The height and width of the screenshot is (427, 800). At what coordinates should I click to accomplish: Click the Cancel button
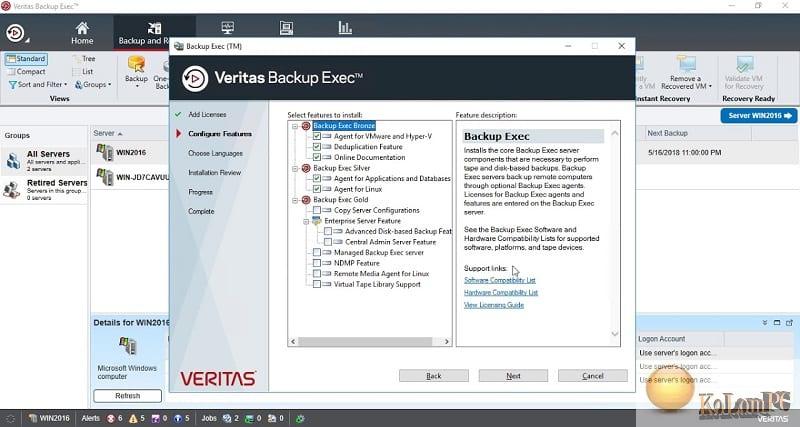tap(593, 376)
